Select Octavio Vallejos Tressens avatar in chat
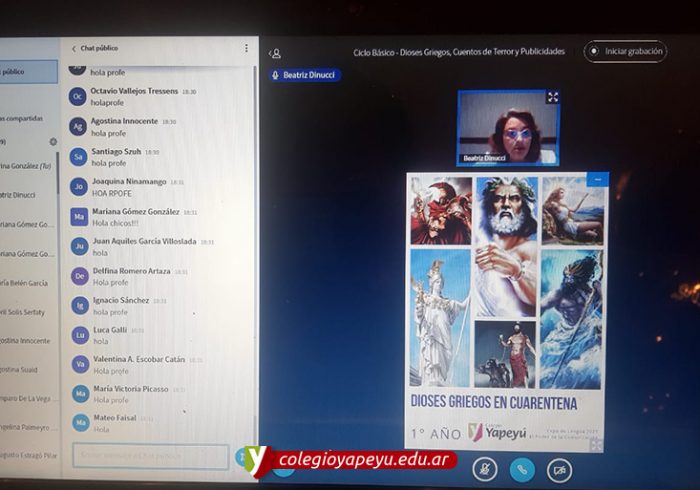The width and height of the screenshot is (700, 490). [78, 96]
